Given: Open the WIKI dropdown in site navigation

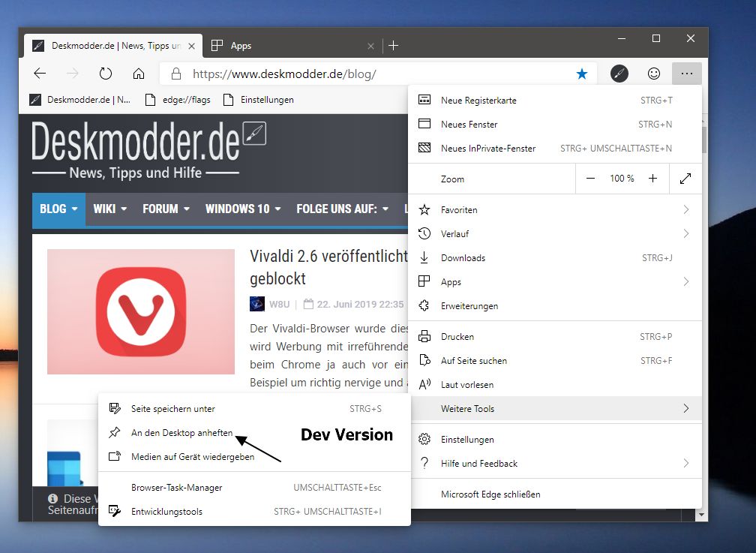Looking at the screenshot, I should point(110,209).
